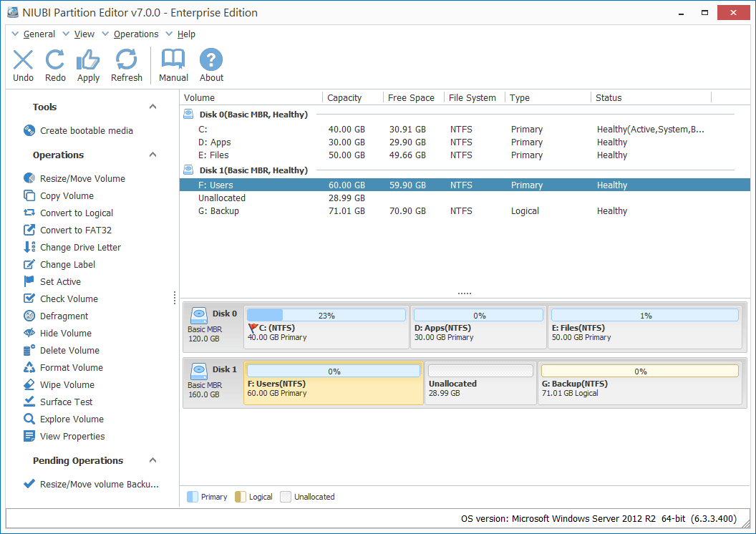Click the Logical legend color swatch
The image size is (756, 534).
pos(240,497)
